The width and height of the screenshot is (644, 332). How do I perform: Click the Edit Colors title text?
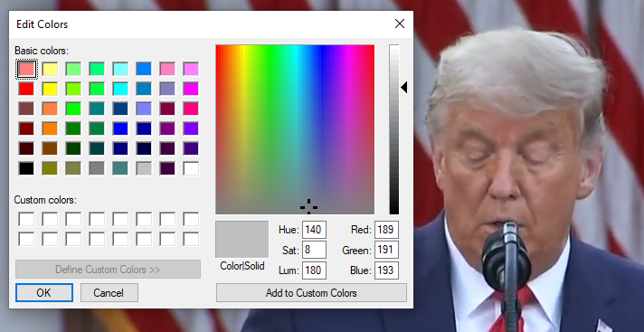[43, 24]
